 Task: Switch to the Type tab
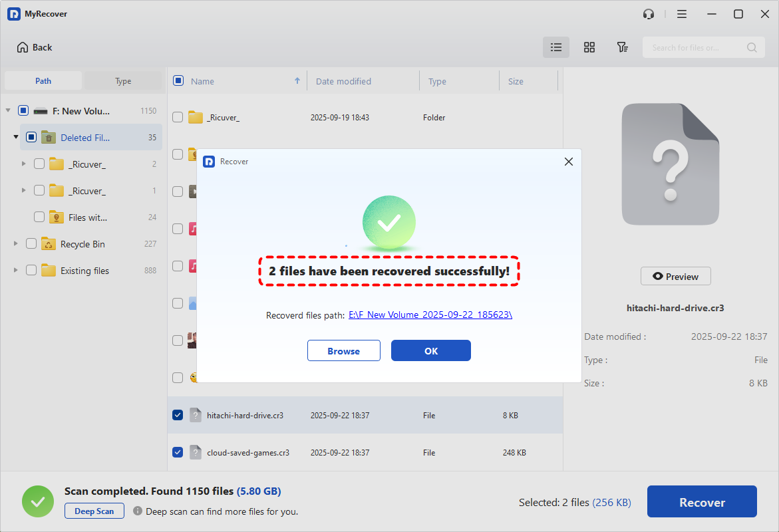click(123, 81)
